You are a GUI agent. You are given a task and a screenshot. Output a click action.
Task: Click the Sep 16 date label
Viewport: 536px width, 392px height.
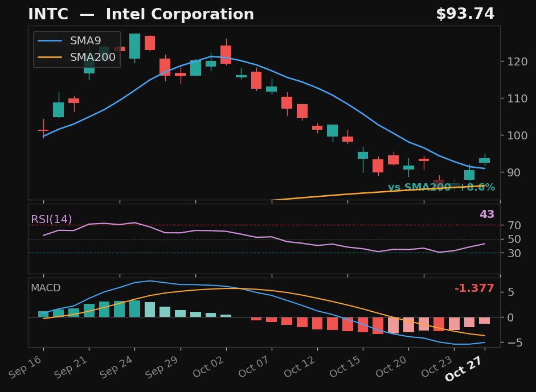26,367
